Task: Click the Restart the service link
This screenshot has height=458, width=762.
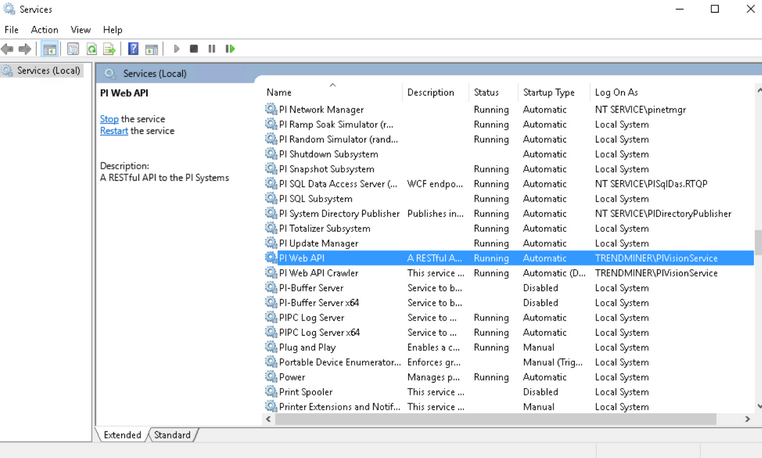Action: [x=113, y=131]
